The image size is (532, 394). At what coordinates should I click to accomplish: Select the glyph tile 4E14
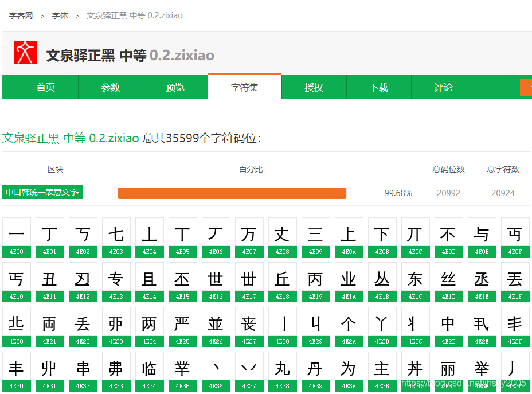(x=149, y=282)
